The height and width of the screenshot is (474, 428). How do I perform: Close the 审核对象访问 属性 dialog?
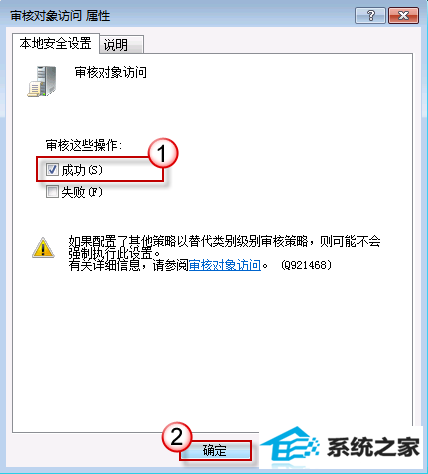tap(403, 16)
